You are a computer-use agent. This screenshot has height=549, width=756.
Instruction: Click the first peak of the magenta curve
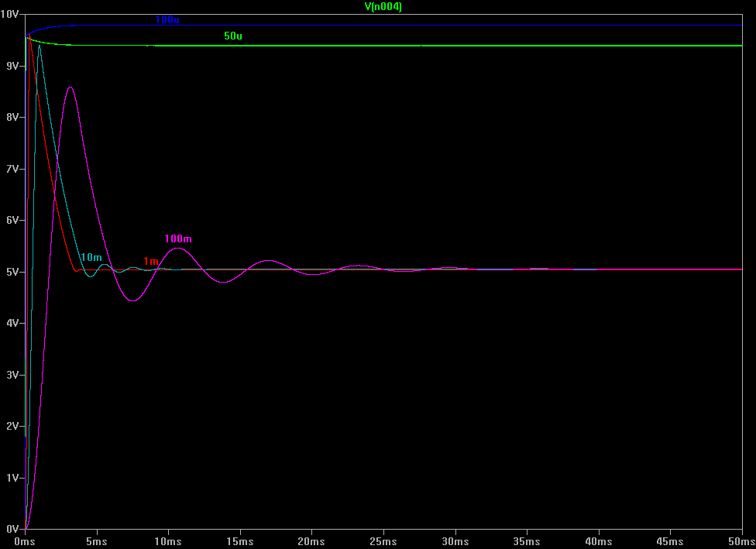70,87
